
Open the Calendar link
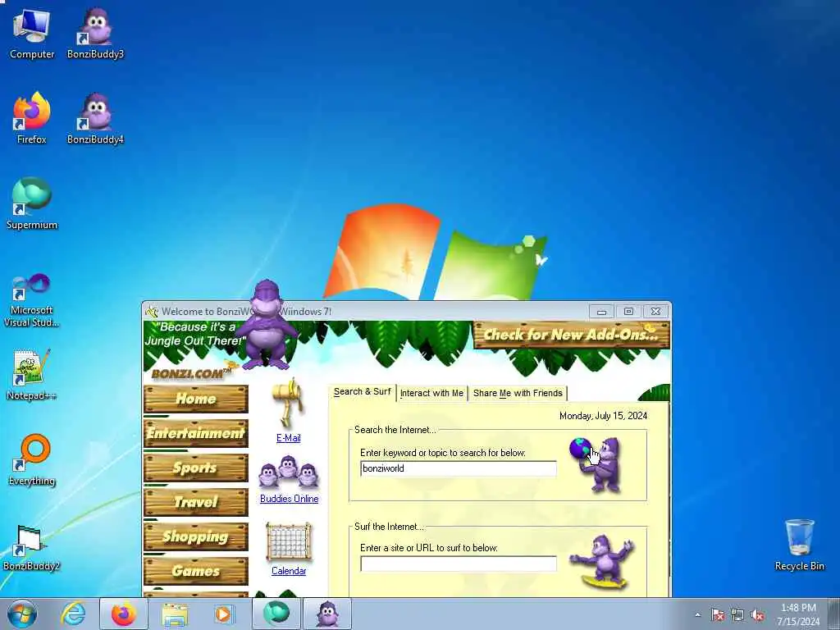(x=289, y=571)
